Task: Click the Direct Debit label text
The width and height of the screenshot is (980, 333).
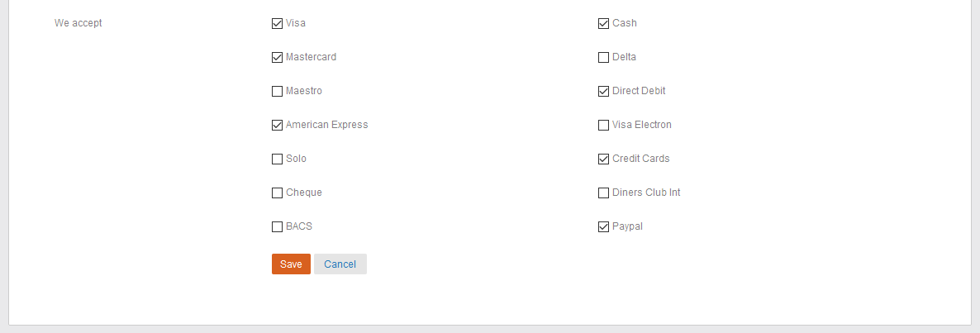Action: click(639, 91)
